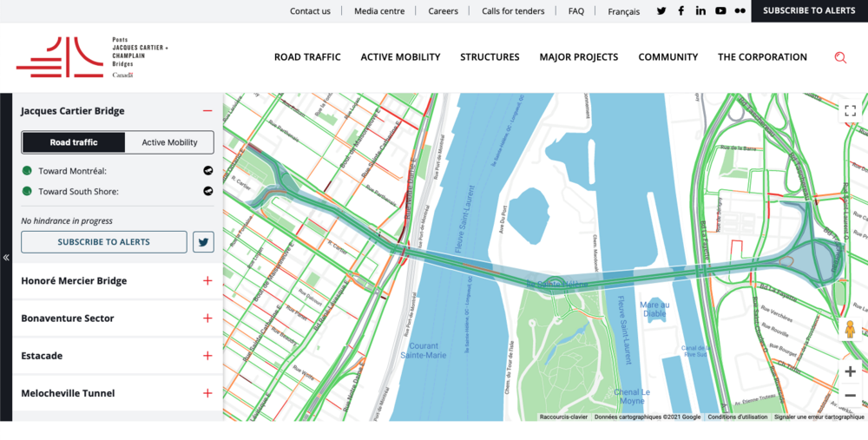The image size is (868, 440).
Task: Switch the site language to Français
Action: [x=623, y=11]
